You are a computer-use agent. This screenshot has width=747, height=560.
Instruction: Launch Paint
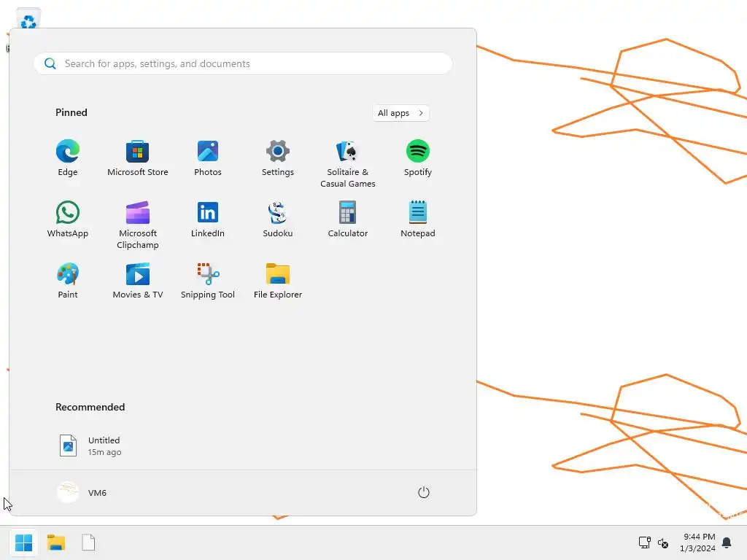pos(68,281)
